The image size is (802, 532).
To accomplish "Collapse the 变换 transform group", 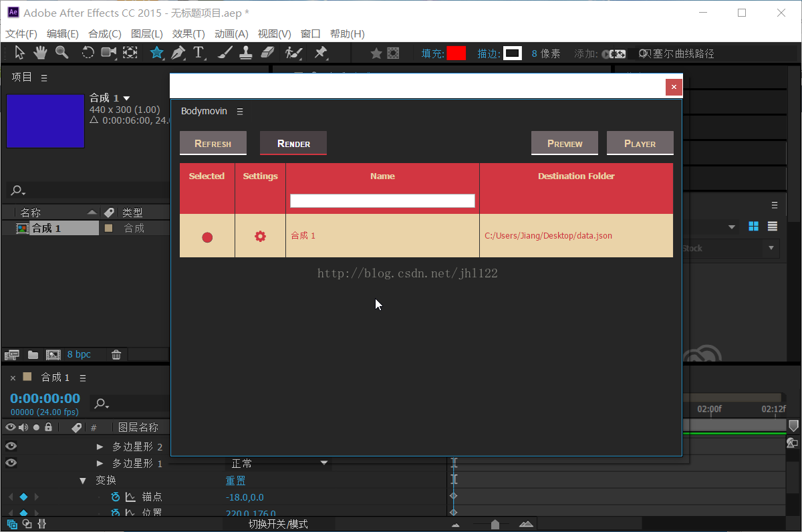I will point(84,480).
